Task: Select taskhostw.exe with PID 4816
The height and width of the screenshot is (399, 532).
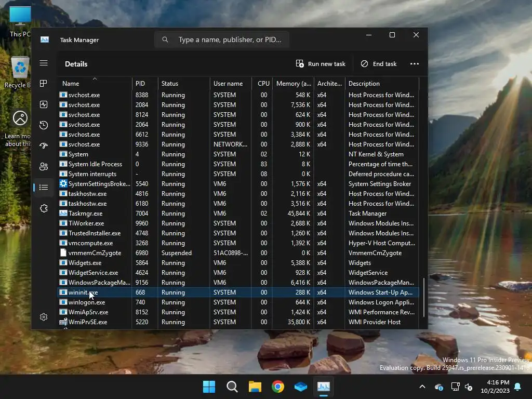Action: pyautogui.click(x=238, y=193)
